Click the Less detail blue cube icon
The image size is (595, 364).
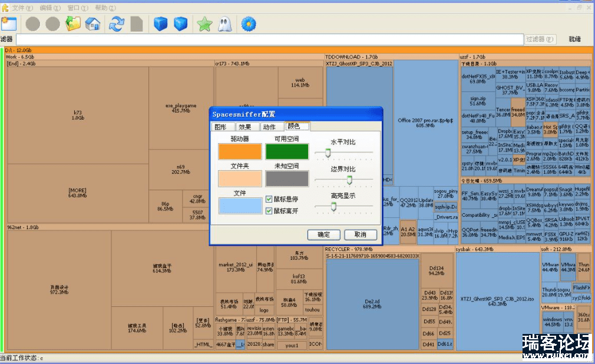(160, 24)
